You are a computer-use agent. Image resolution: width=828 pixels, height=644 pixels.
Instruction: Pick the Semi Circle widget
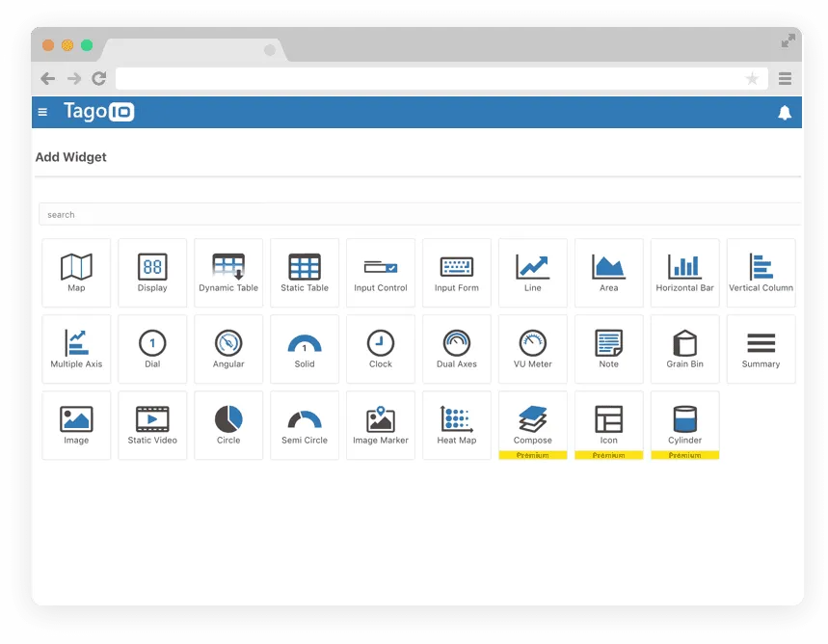pyautogui.click(x=305, y=424)
